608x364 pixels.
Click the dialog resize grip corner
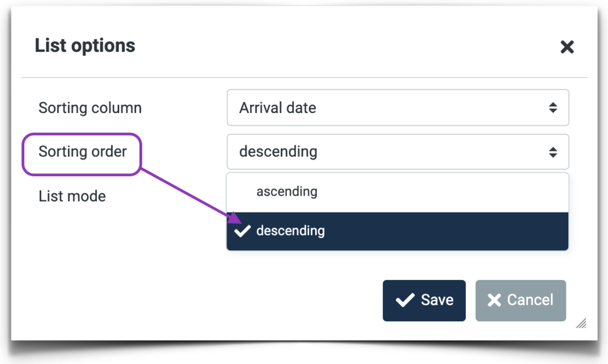pos(581,323)
